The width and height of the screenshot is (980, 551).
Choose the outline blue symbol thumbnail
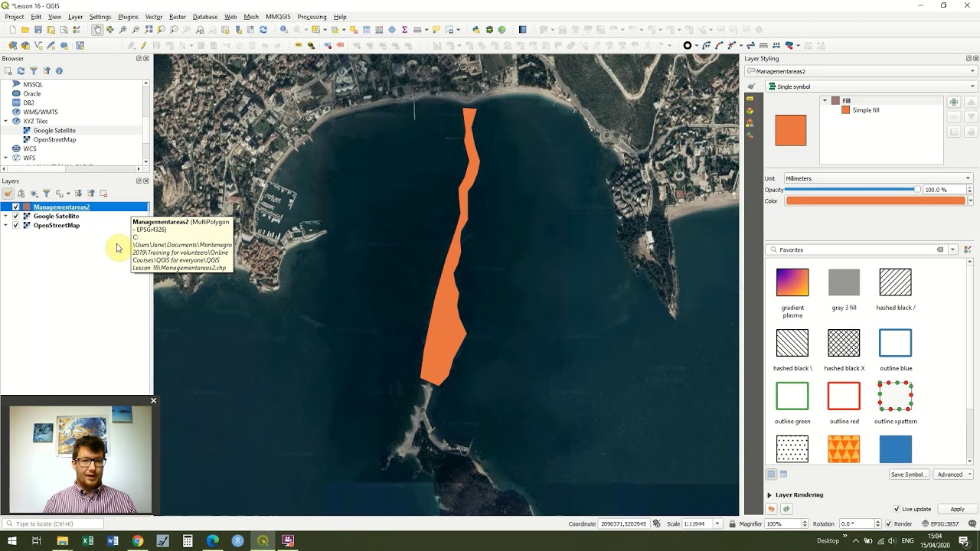click(x=895, y=343)
